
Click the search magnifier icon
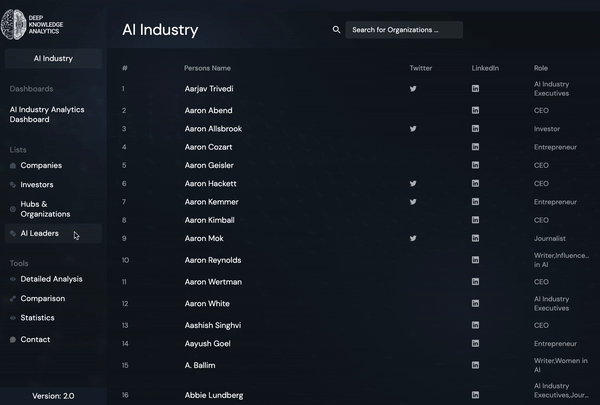coord(336,29)
